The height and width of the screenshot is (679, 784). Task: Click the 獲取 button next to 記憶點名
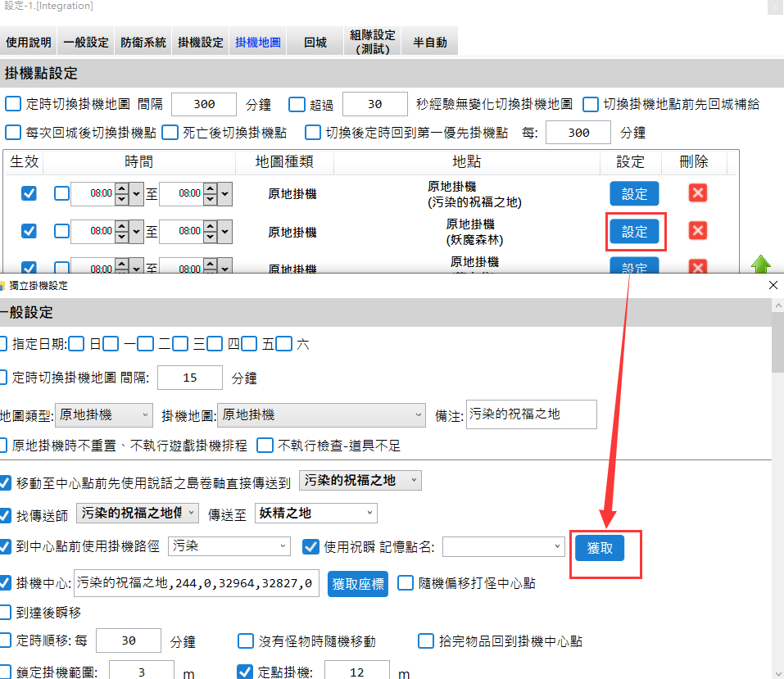click(x=600, y=548)
